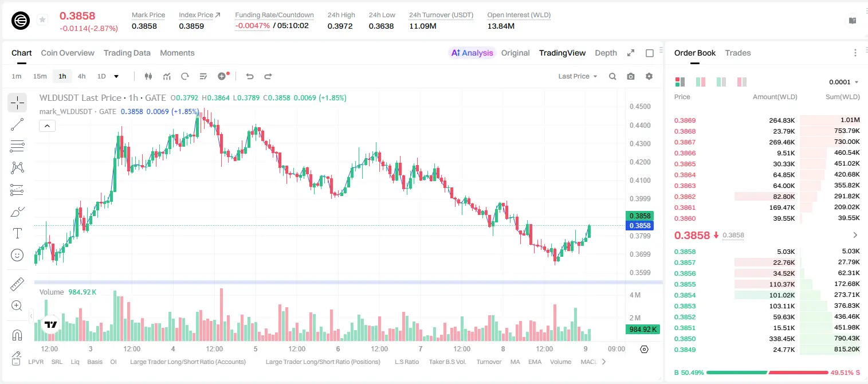The image size is (868, 384).
Task: Add WLD to favorites with star icon
Action: coord(42,20)
